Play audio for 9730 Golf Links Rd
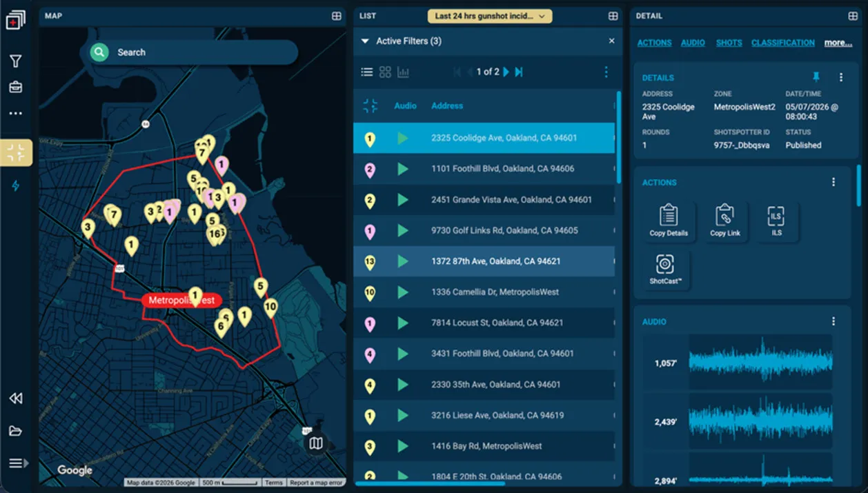 click(403, 231)
